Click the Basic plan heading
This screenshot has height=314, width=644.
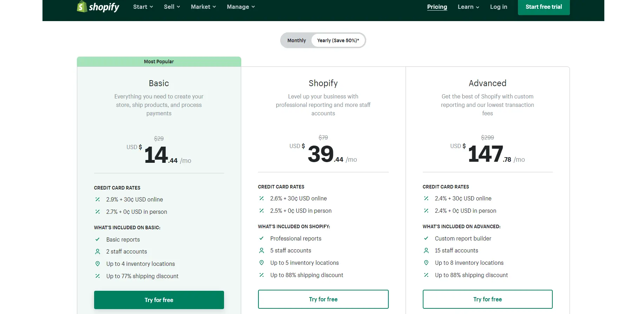(159, 83)
